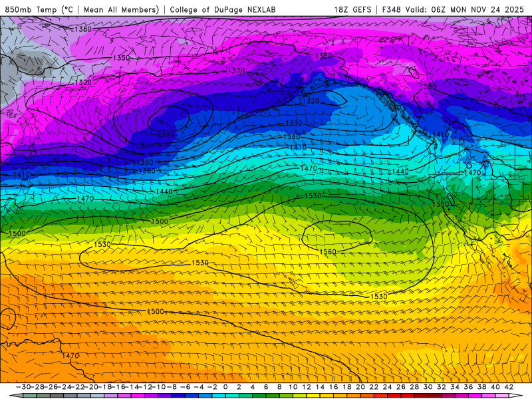Select the -12 value on the temperature scale
This screenshot has height=399, width=532.
(146, 387)
